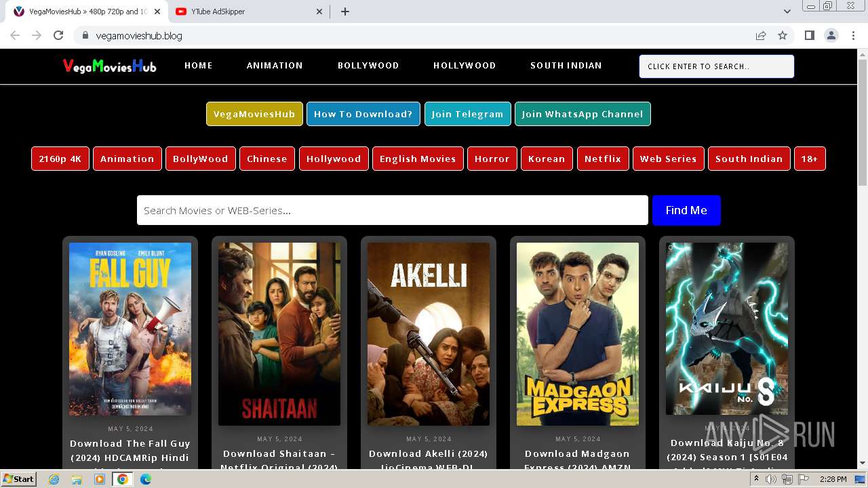Click the yellow VegaMoviesHub button
This screenshot has width=868, height=488.
[x=254, y=114]
